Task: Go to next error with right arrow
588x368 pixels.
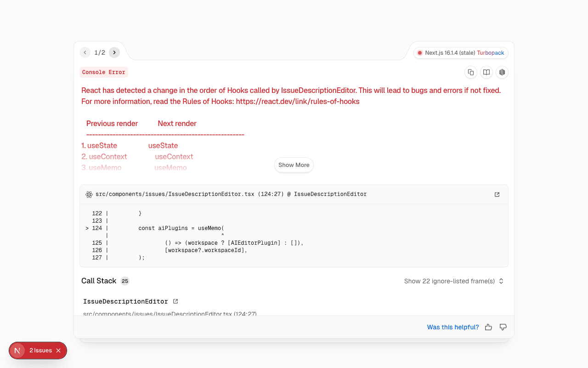Action: tap(114, 52)
